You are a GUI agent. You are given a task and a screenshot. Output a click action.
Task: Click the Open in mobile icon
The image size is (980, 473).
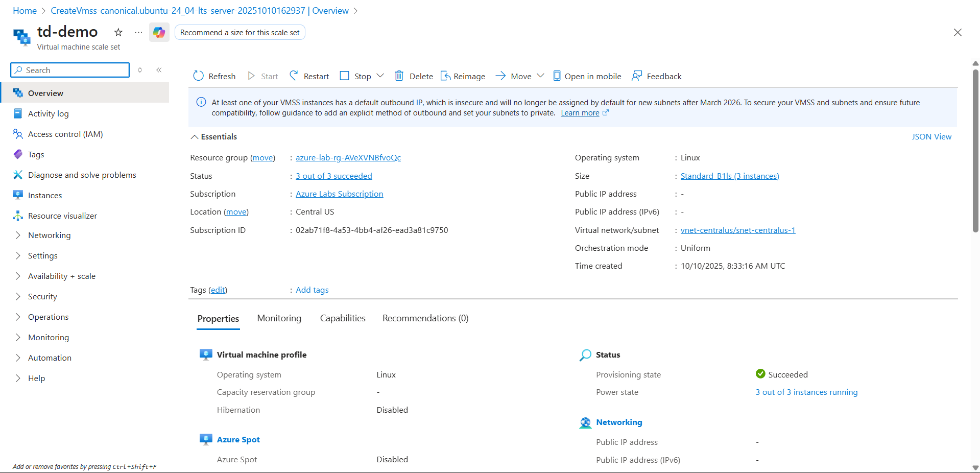click(557, 76)
